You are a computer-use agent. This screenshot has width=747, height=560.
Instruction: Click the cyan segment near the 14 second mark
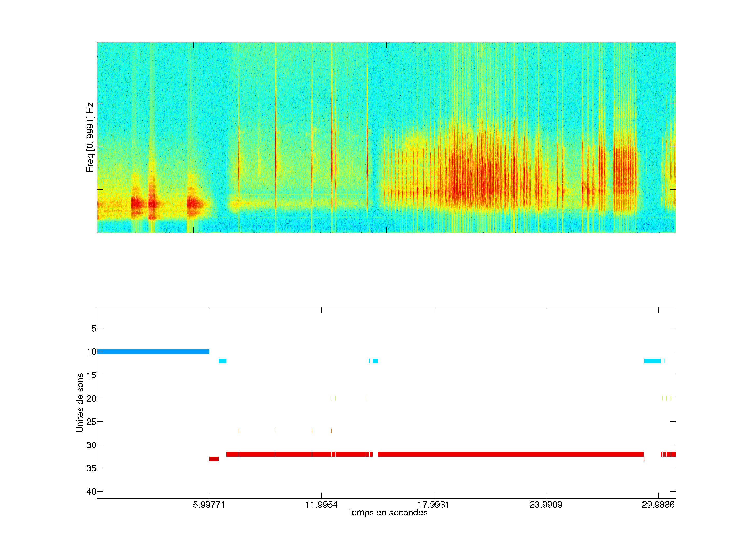[375, 361]
